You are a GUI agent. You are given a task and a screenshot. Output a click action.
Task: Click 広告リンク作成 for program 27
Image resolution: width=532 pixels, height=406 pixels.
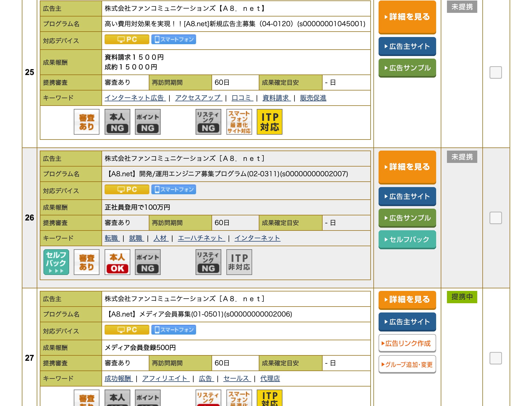[x=407, y=343]
